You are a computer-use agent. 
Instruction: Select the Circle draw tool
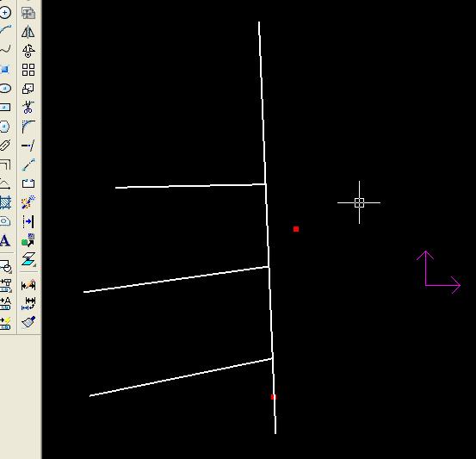pyautogui.click(x=5, y=13)
